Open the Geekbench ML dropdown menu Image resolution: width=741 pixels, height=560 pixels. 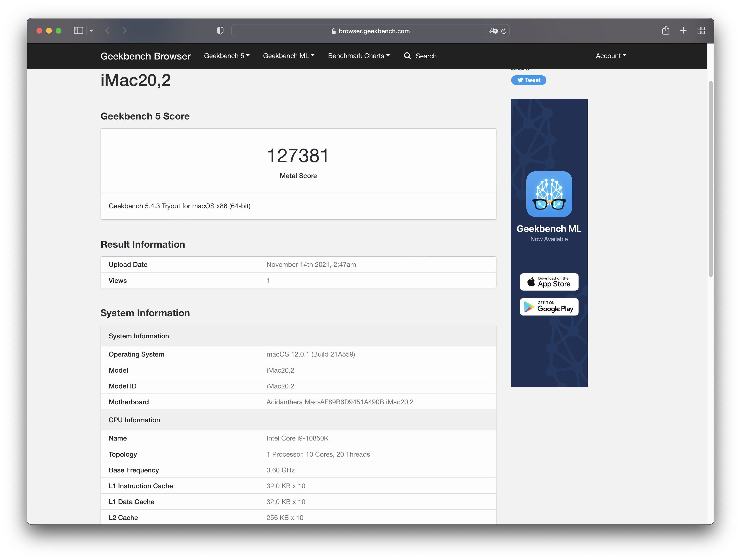[288, 56]
